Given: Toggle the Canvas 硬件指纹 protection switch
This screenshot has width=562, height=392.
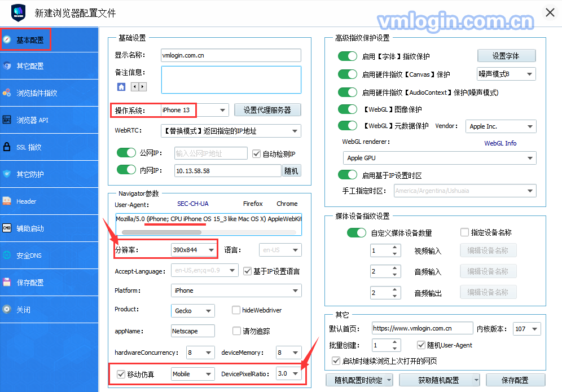Looking at the screenshot, I should coord(348,74).
